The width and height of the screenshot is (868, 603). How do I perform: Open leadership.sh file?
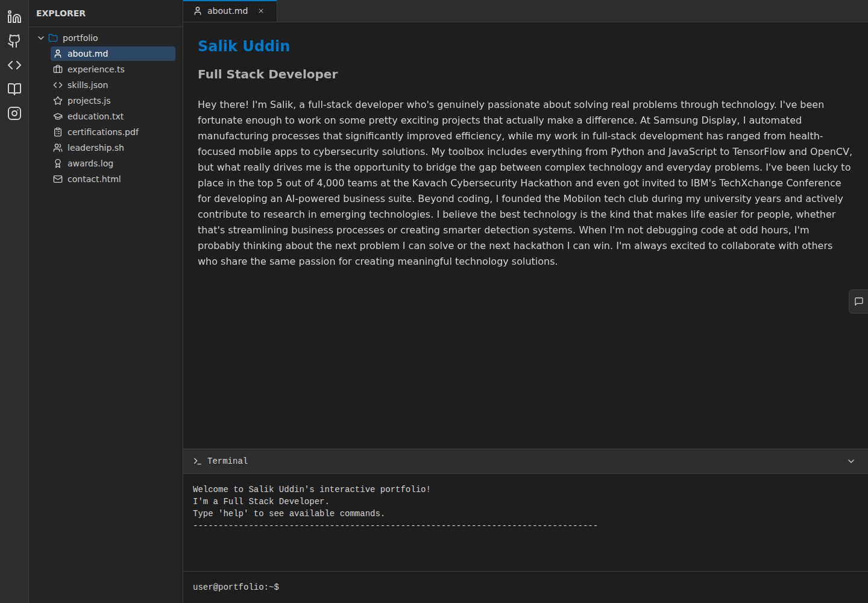(113, 148)
